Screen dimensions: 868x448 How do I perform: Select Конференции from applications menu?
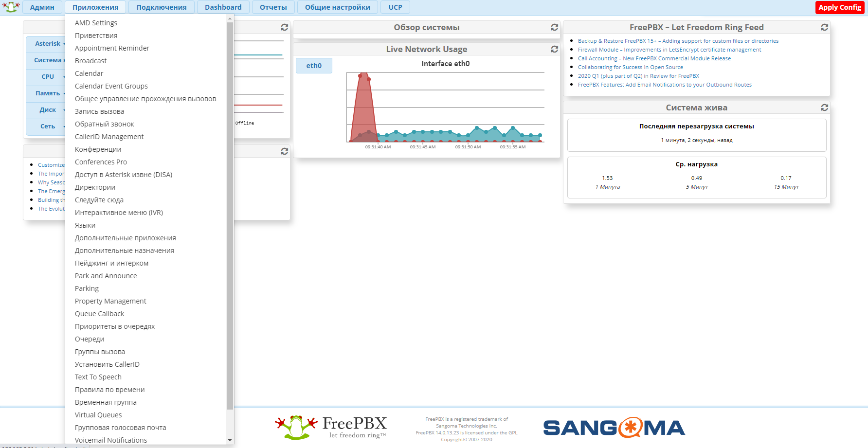(98, 149)
